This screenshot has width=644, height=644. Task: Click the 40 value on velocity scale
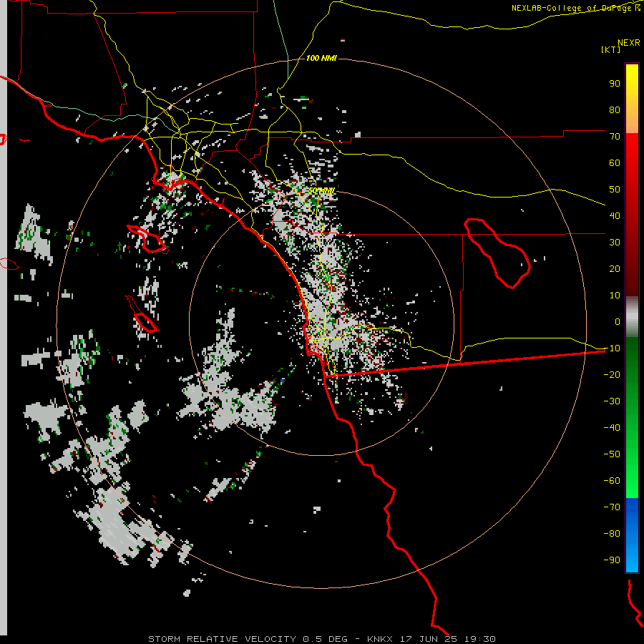click(615, 215)
